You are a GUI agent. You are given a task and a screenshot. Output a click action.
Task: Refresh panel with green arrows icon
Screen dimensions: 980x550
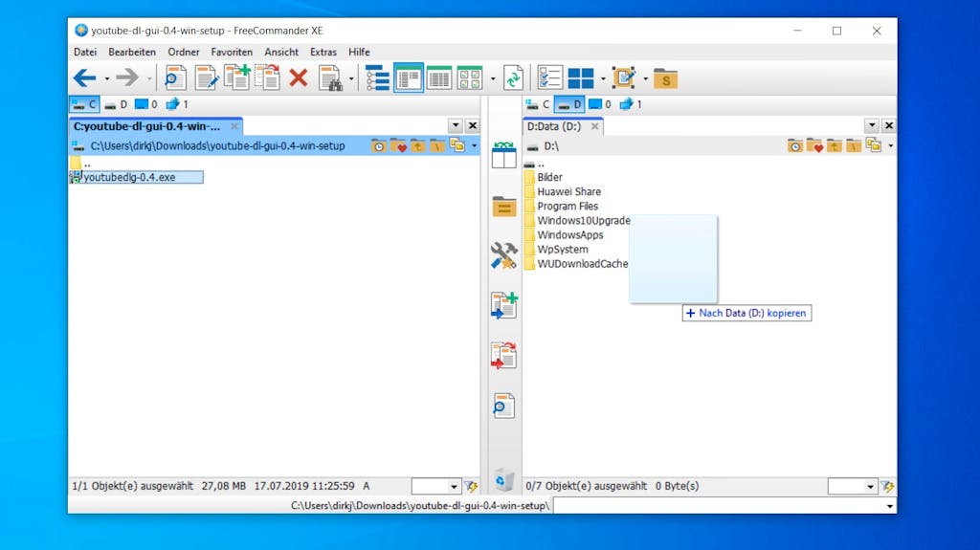tap(513, 78)
